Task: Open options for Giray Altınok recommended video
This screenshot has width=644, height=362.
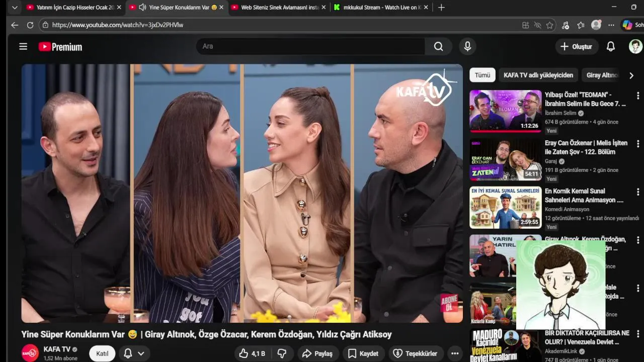Action: pyautogui.click(x=638, y=240)
